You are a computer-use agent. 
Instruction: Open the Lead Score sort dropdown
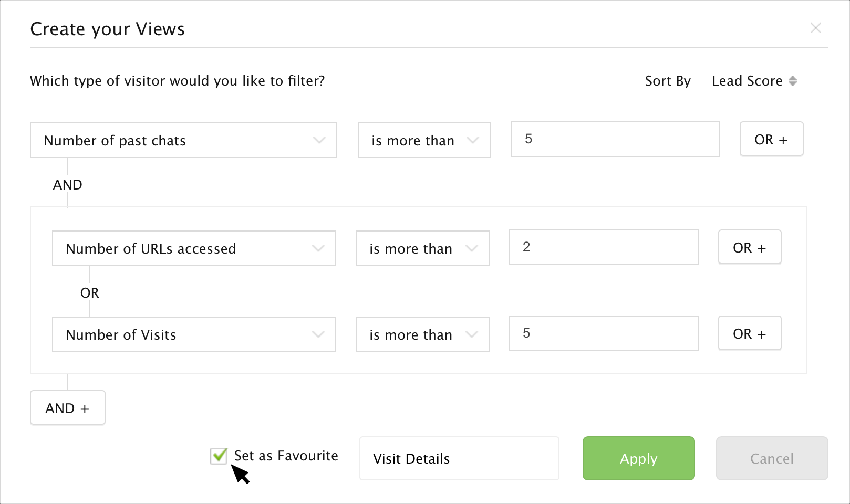tap(747, 81)
